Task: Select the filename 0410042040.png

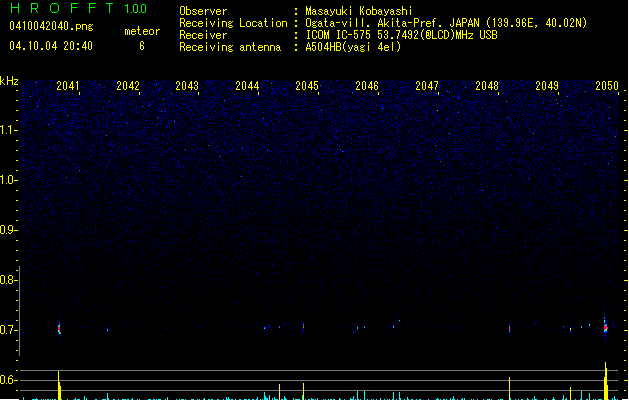Action: [x=51, y=26]
